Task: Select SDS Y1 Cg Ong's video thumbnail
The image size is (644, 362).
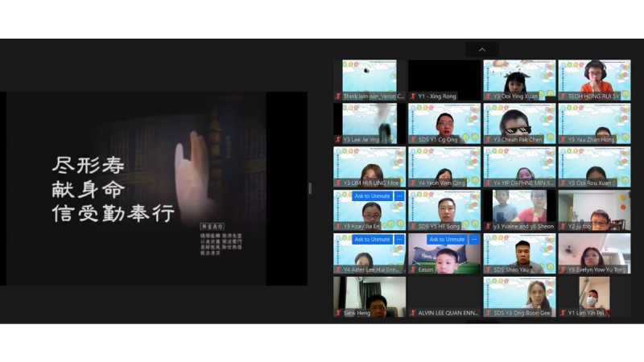Action: (x=444, y=121)
